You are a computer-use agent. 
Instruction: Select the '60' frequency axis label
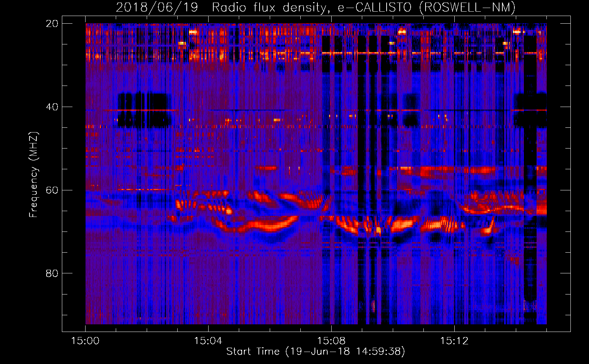coord(52,190)
